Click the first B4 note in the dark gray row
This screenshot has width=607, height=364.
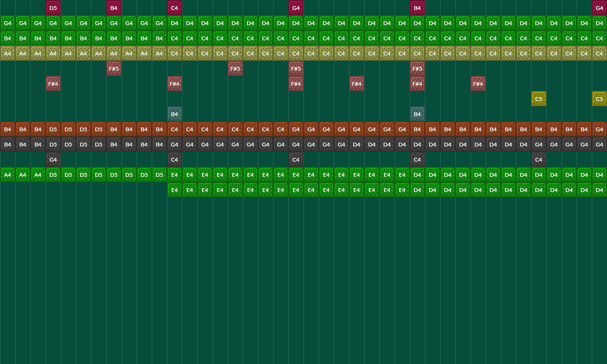[8, 144]
